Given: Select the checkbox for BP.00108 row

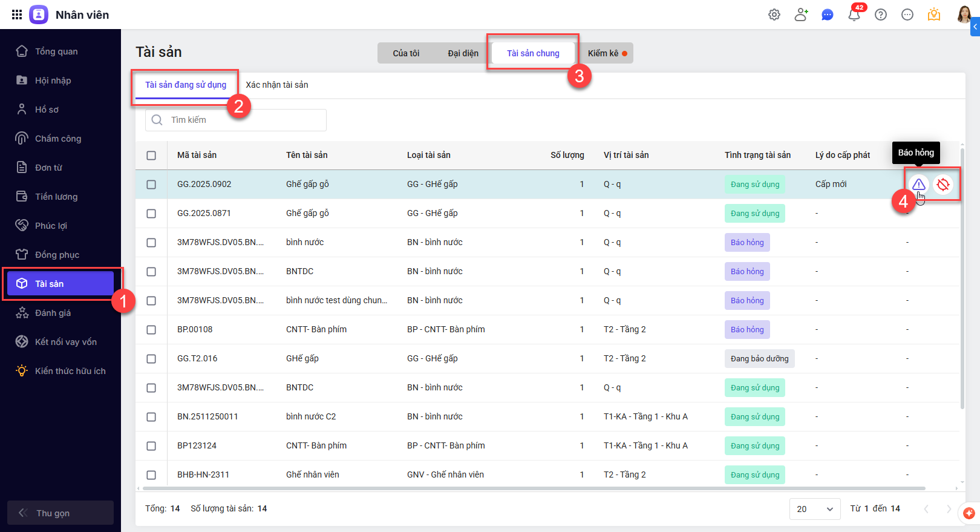Looking at the screenshot, I should click(151, 330).
